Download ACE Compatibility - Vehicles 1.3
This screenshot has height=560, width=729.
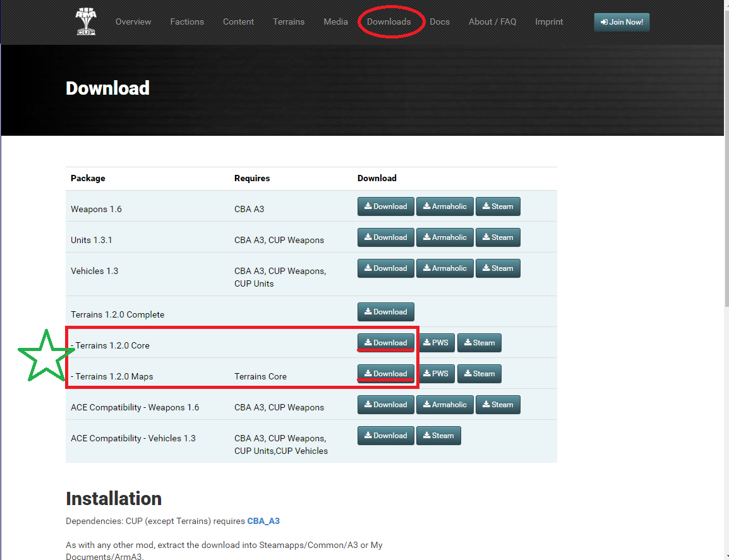click(386, 436)
